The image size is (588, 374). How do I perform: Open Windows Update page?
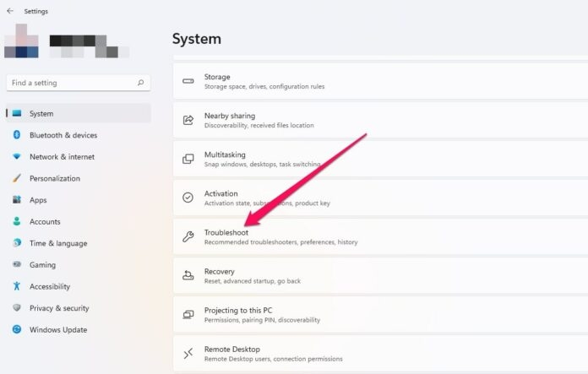[57, 330]
